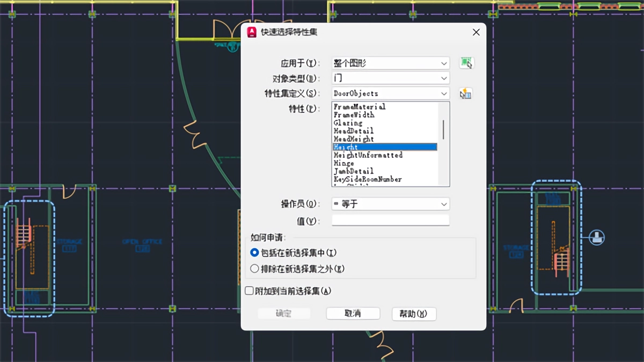Select Glazing in the property list
The image size is (644, 362).
[376, 122]
